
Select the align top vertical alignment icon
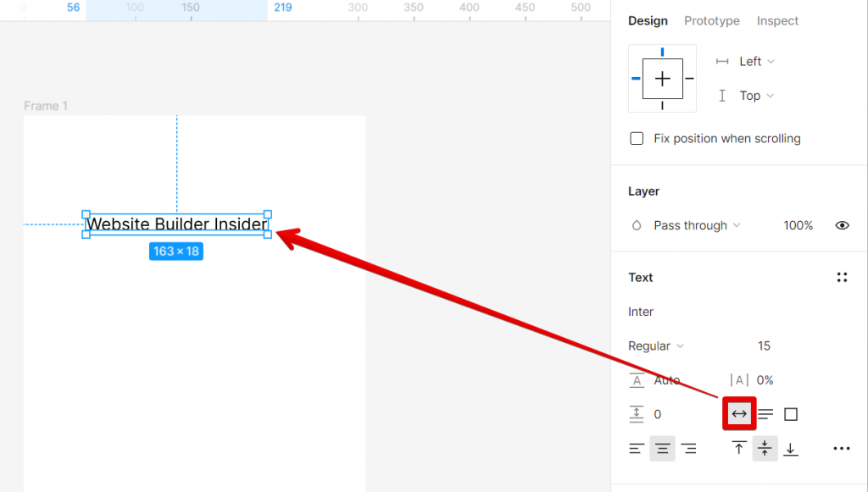[x=738, y=448]
